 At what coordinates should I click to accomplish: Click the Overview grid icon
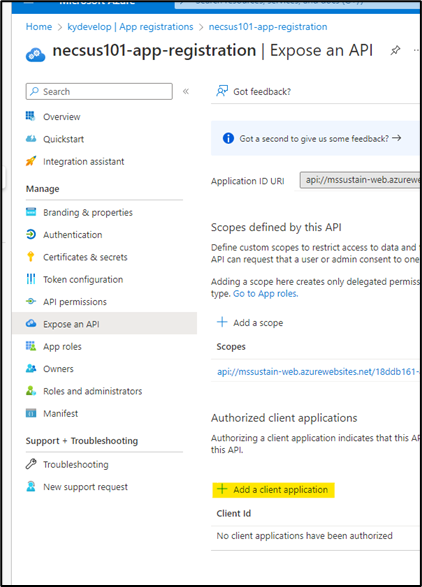pyautogui.click(x=31, y=116)
